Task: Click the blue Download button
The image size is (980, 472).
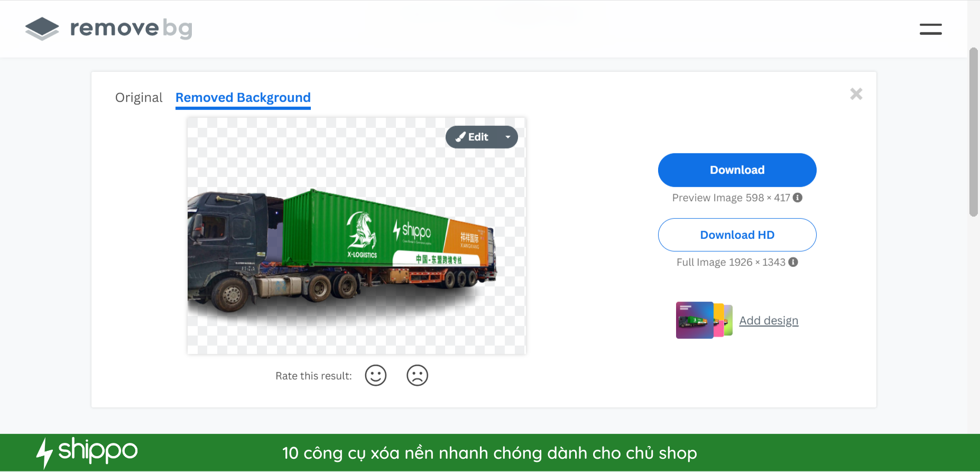Action: (x=737, y=170)
